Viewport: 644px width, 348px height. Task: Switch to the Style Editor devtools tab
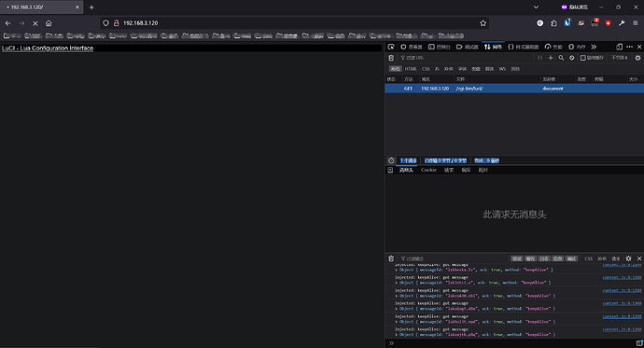coord(524,47)
